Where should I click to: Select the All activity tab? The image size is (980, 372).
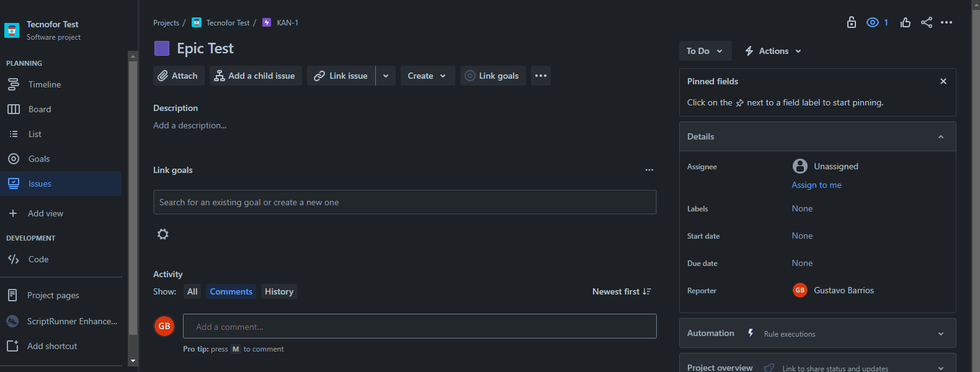tap(192, 291)
